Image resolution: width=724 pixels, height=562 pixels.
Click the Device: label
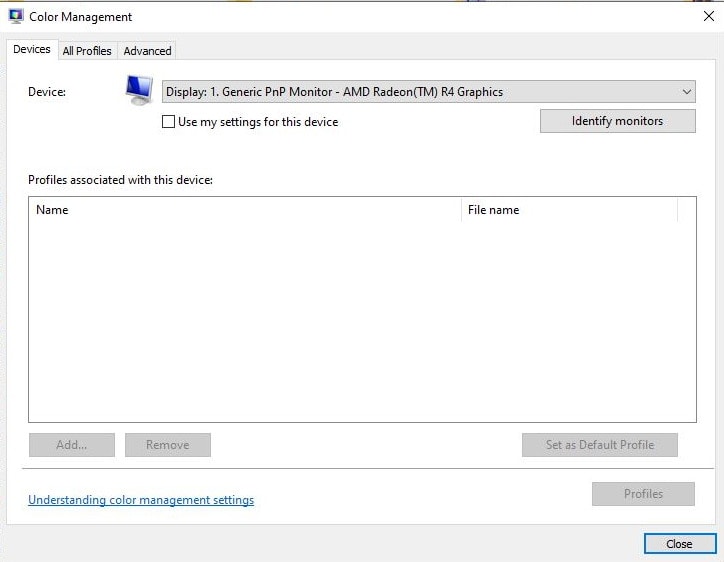pos(47,91)
